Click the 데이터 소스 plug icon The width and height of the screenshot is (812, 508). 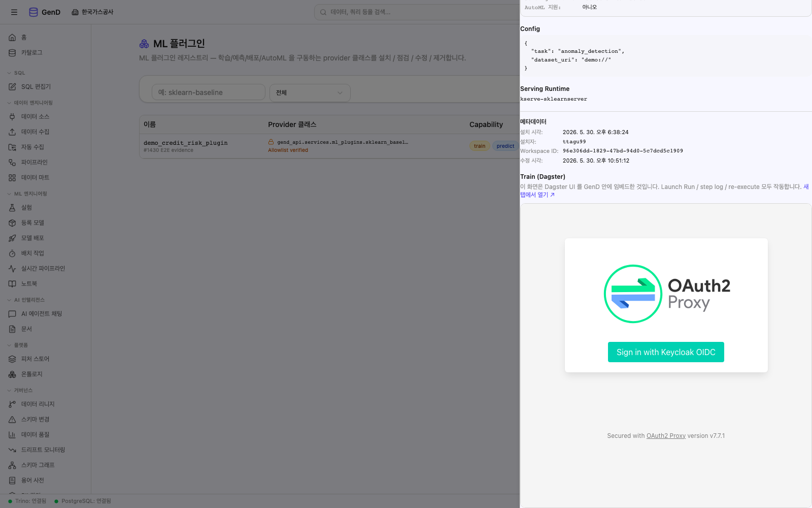pyautogui.click(x=12, y=117)
